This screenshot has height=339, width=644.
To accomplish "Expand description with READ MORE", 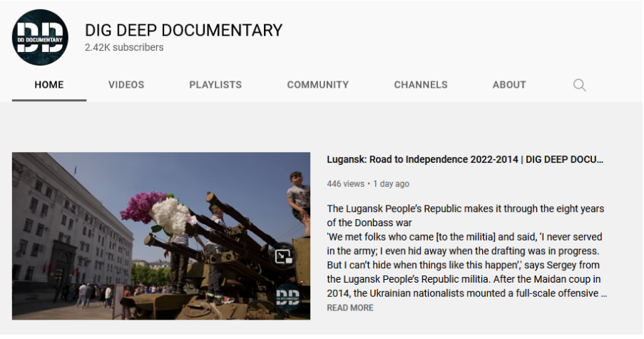I will point(350,308).
